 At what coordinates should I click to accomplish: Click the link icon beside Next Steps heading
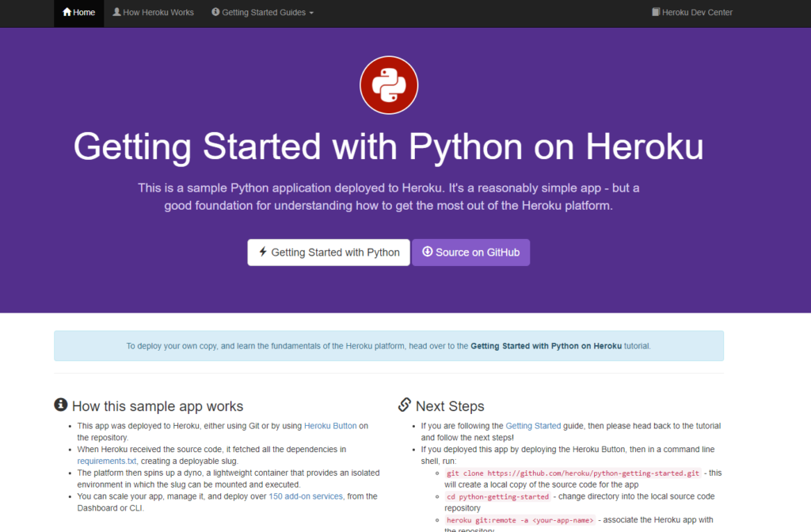[x=404, y=405]
